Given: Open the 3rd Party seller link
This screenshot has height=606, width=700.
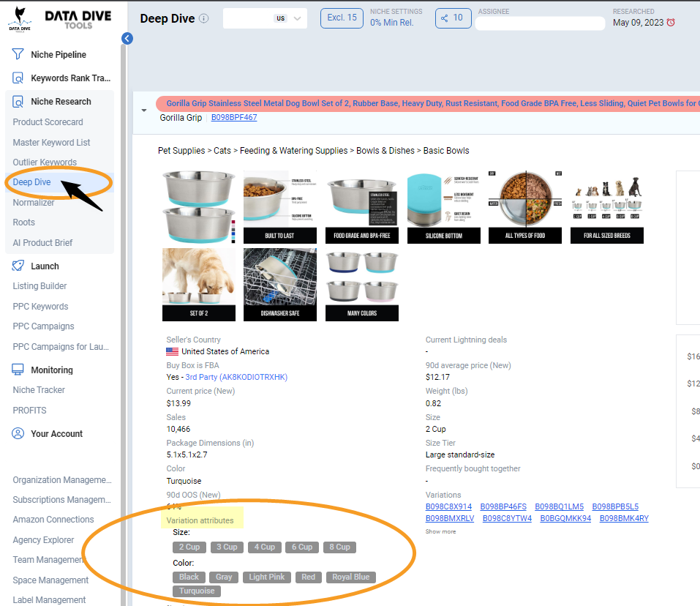Looking at the screenshot, I should (x=236, y=377).
